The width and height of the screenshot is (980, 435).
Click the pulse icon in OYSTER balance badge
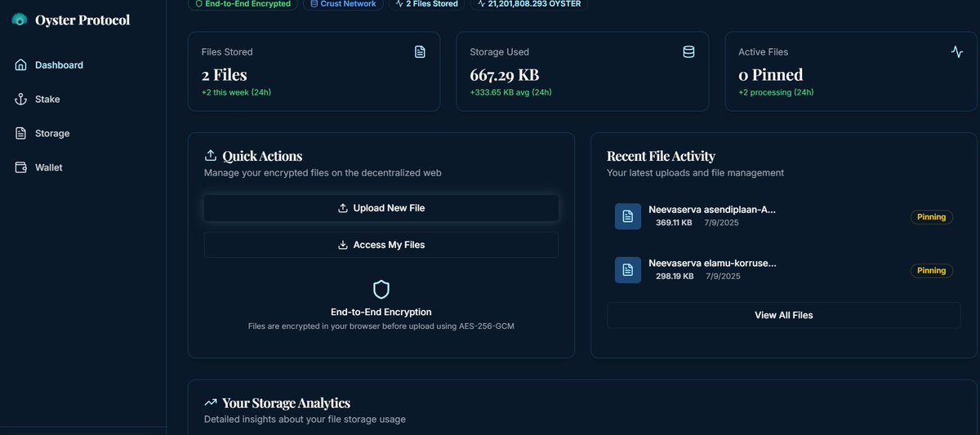(x=480, y=4)
